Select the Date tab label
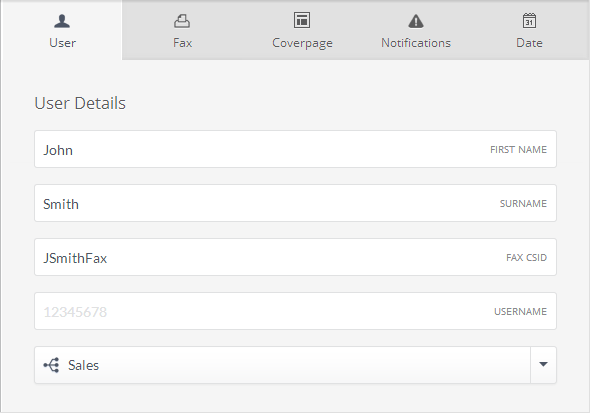The height and width of the screenshot is (413, 590). click(x=529, y=43)
